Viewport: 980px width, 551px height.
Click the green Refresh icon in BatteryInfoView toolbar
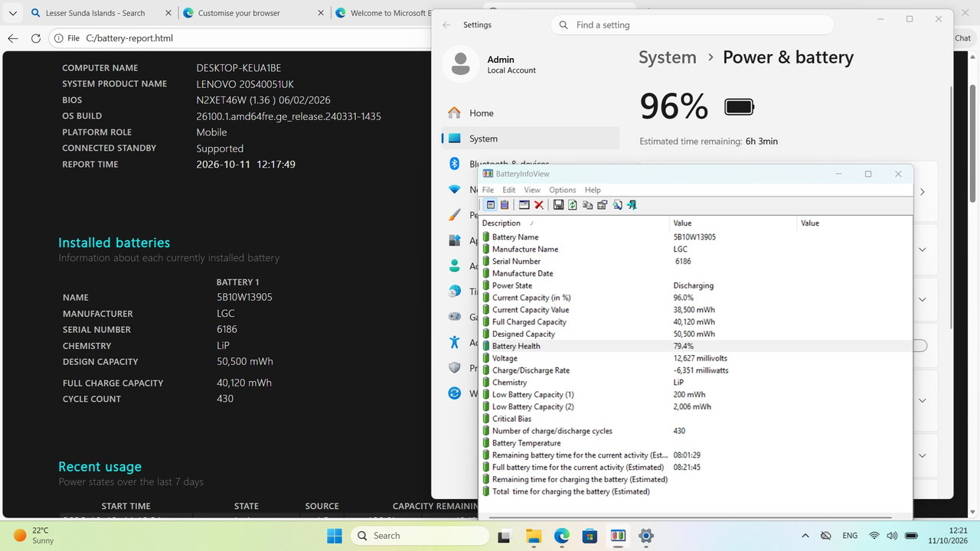[x=573, y=204]
